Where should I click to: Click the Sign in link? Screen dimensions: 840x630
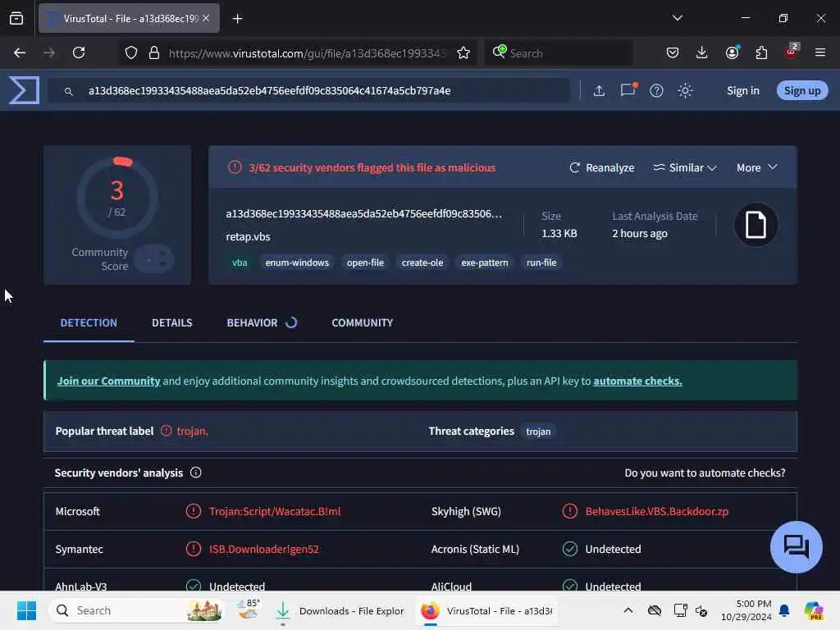[743, 90]
